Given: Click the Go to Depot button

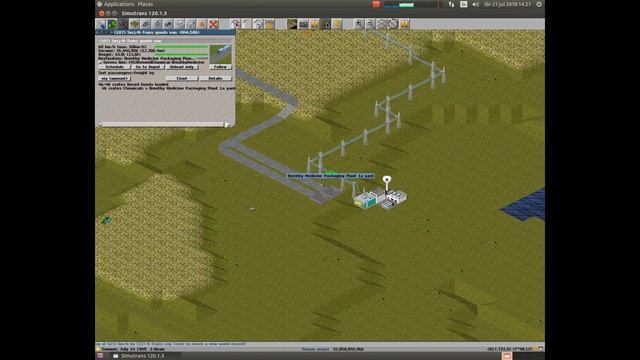Looking at the screenshot, I should 148,67.
